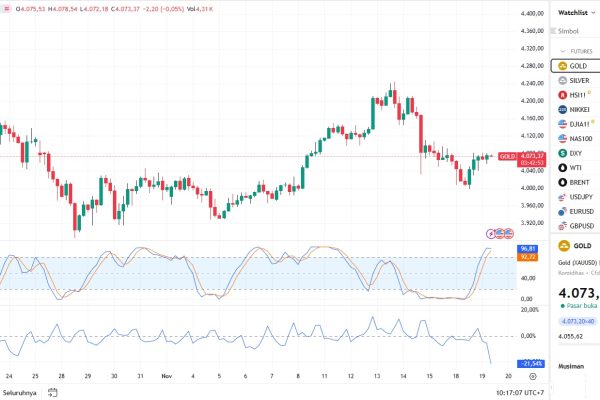Select DJIA1! in the watchlist
The height and width of the screenshot is (400, 600).
tap(580, 124)
